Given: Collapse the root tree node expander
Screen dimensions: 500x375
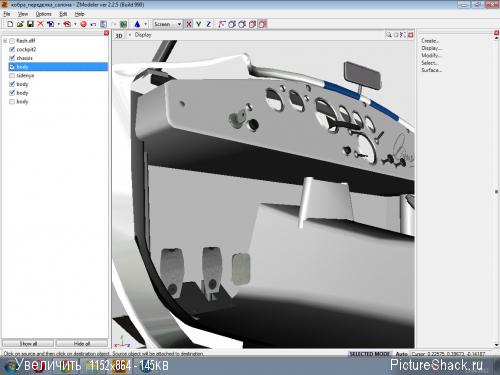Looking at the screenshot, I should [x=5, y=41].
